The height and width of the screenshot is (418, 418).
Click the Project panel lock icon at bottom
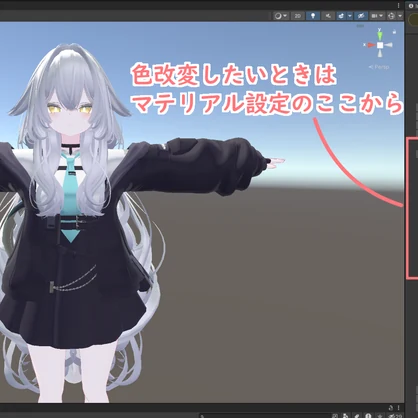click(x=391, y=408)
